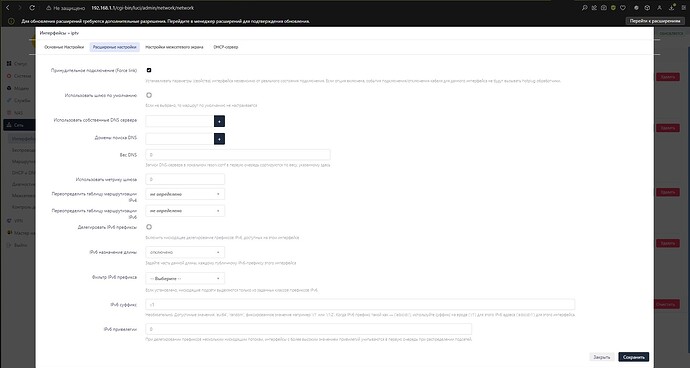690x368 pixels.
Task: Click the Закрыть button
Action: (x=602, y=357)
